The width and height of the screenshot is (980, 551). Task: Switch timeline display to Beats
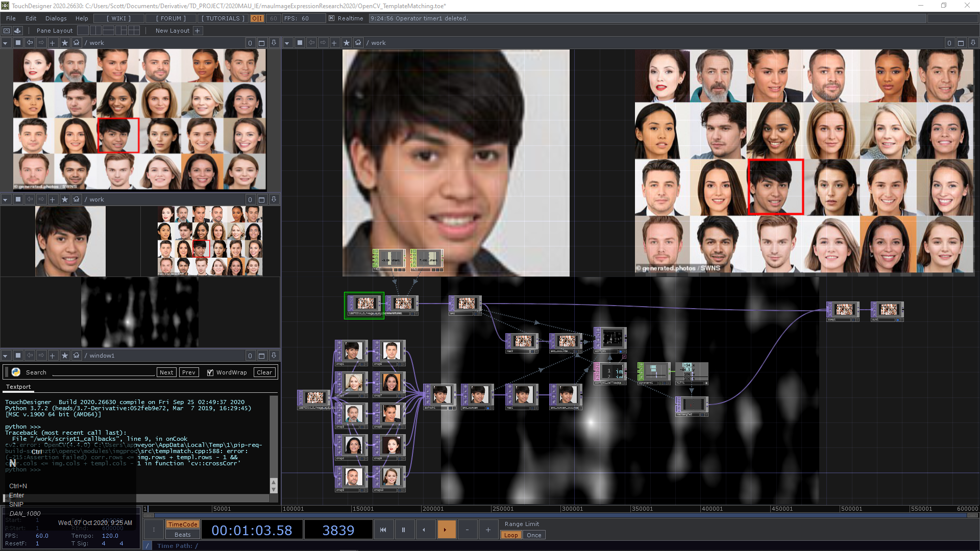(x=182, y=535)
